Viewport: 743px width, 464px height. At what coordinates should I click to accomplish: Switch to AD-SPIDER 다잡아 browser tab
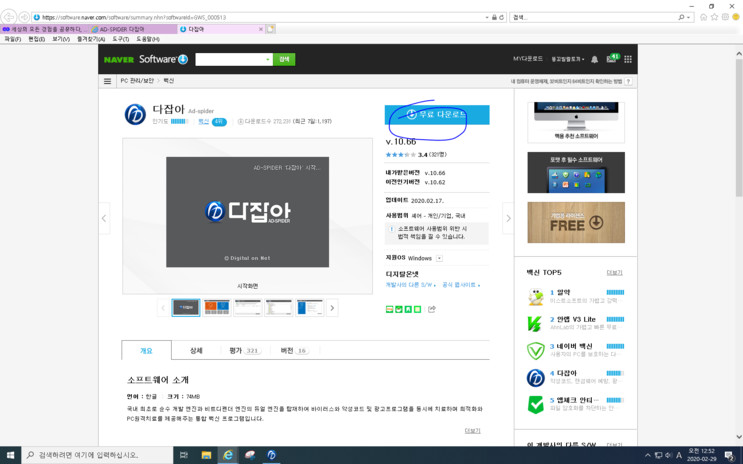point(132,29)
